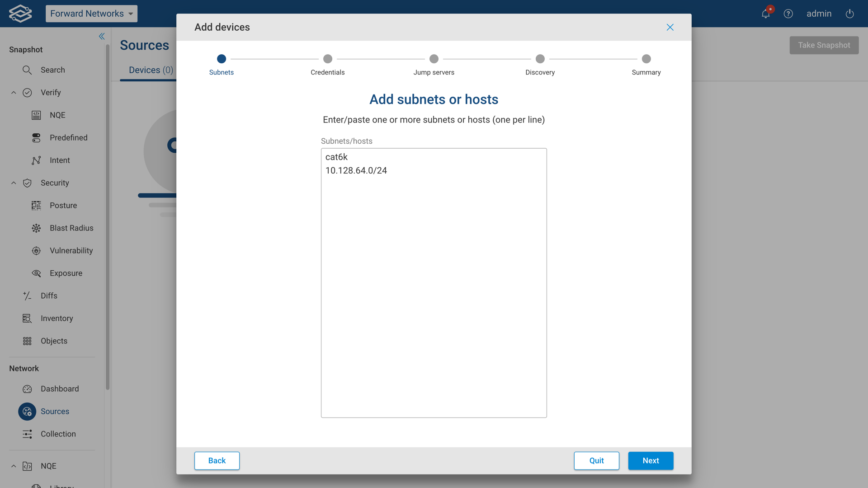Viewport: 868px width, 488px height.
Task: Open the Forward Networks dropdown
Action: [91, 14]
